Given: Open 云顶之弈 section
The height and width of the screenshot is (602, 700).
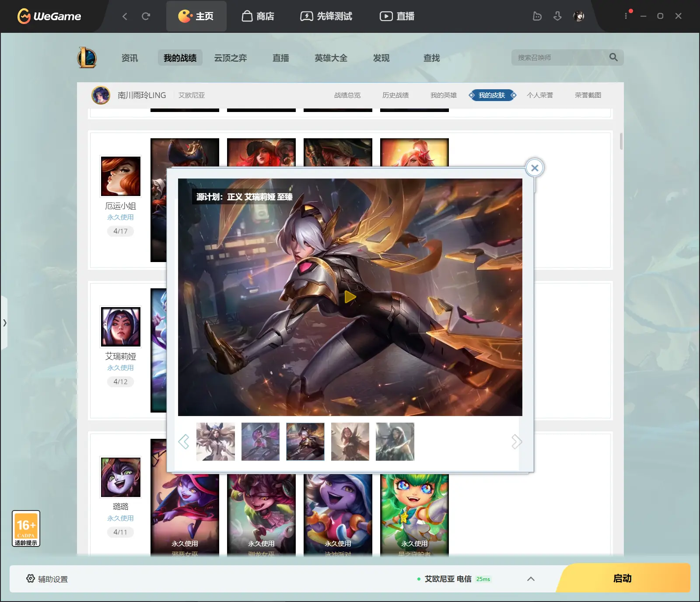Looking at the screenshot, I should pos(231,58).
